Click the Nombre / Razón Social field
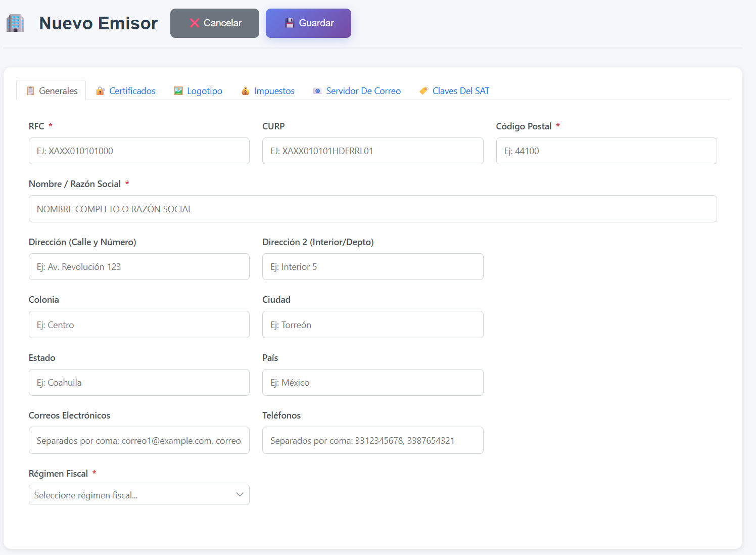 pos(372,209)
